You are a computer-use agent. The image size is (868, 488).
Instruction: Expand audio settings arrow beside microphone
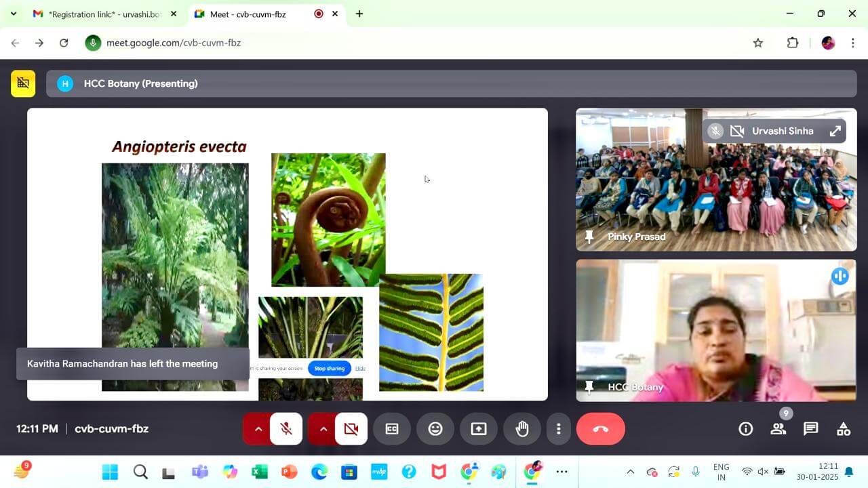(x=258, y=429)
